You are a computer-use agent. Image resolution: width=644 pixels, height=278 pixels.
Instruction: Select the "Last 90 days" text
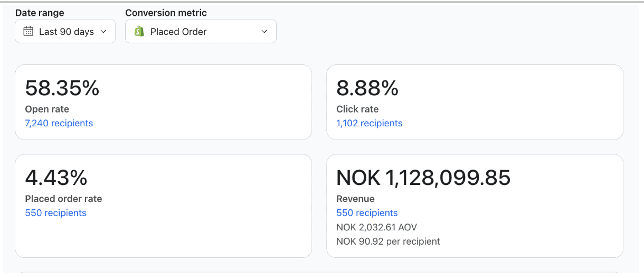pos(67,32)
